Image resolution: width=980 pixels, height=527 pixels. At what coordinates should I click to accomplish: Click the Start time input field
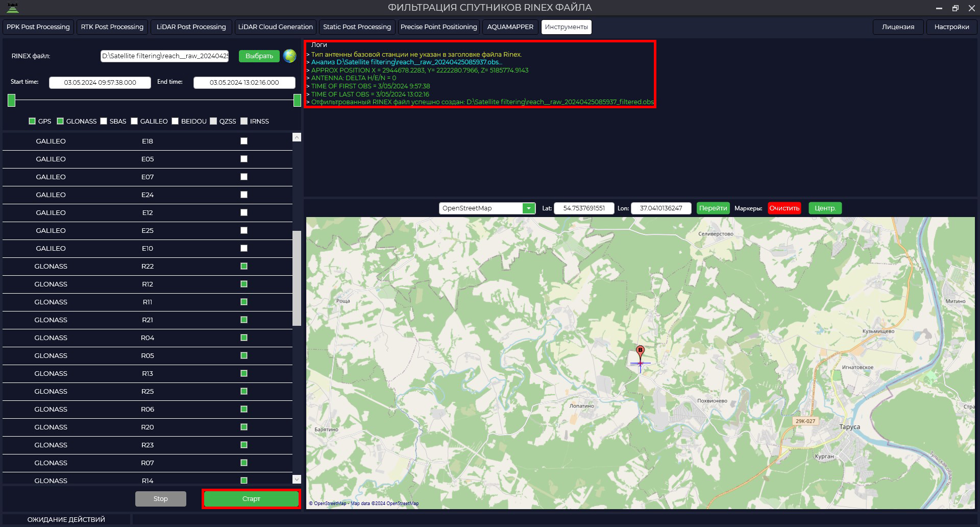[x=100, y=83]
